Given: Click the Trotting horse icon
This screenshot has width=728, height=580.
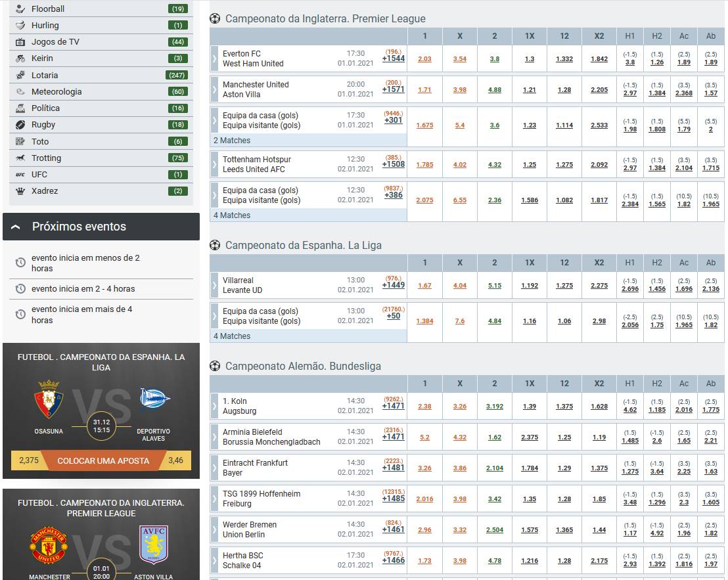Looking at the screenshot, I should click(x=20, y=158).
